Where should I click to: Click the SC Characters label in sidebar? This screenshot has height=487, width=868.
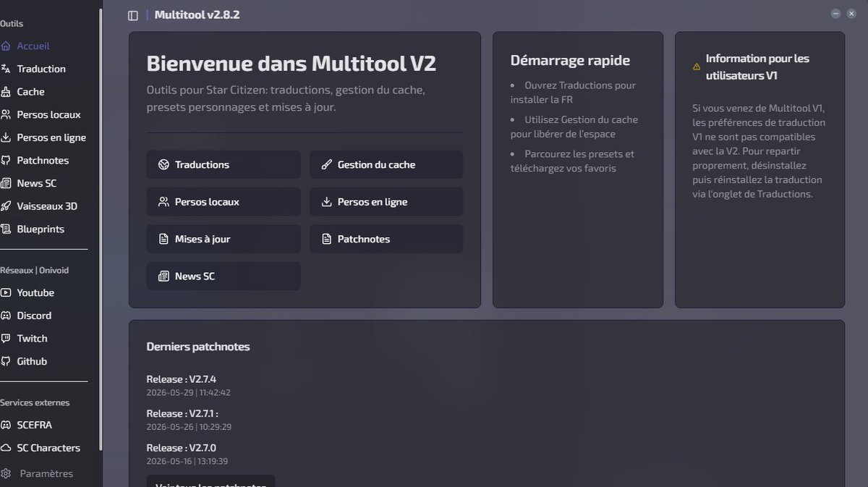pos(48,448)
